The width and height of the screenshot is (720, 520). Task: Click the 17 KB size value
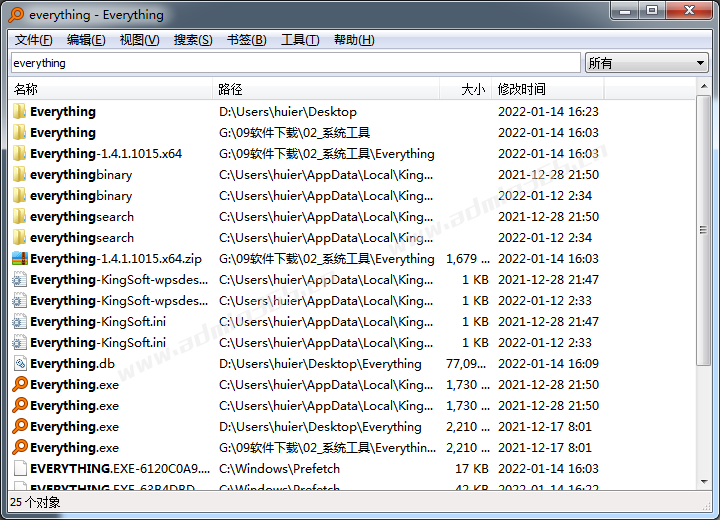(x=472, y=469)
